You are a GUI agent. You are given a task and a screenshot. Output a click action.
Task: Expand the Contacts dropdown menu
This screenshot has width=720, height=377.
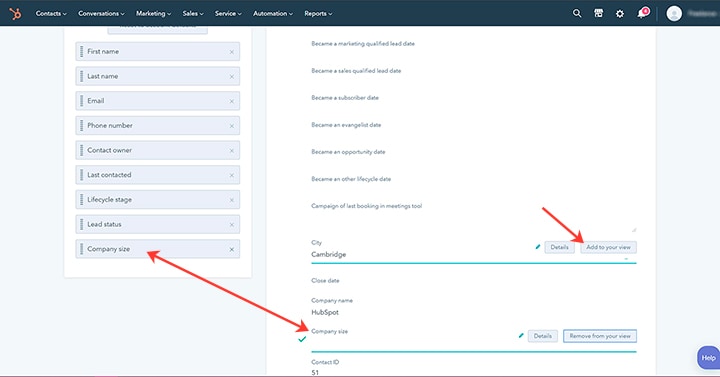coord(51,14)
